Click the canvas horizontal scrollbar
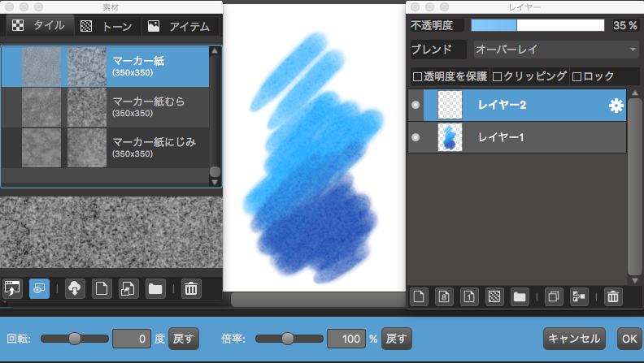 click(x=318, y=300)
